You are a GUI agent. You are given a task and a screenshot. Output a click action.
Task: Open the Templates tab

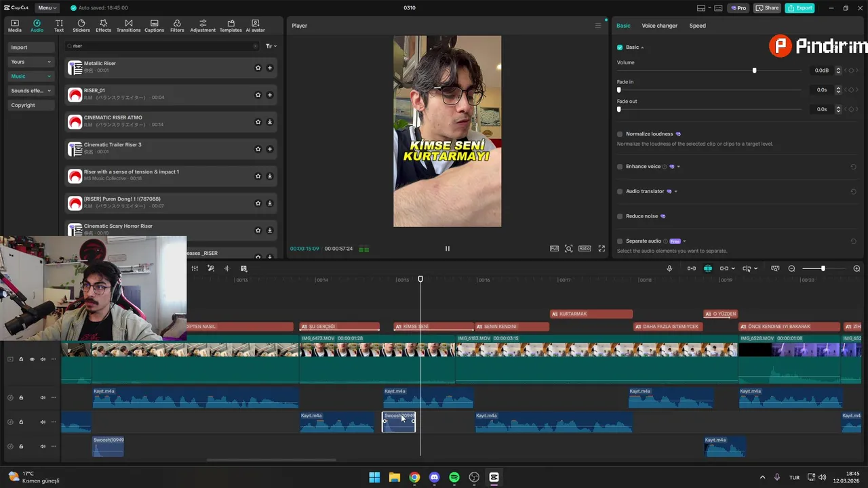(x=231, y=26)
